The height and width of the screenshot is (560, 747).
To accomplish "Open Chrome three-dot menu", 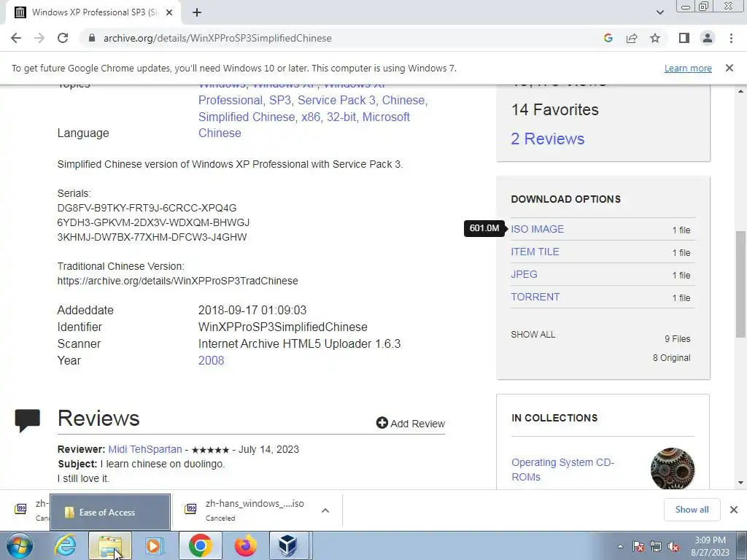I will tap(731, 38).
